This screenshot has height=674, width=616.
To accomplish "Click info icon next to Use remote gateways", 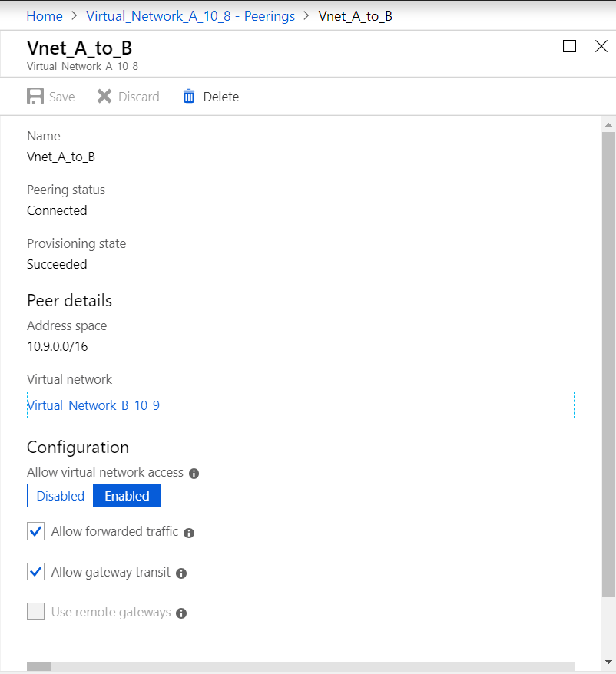I will click(181, 613).
